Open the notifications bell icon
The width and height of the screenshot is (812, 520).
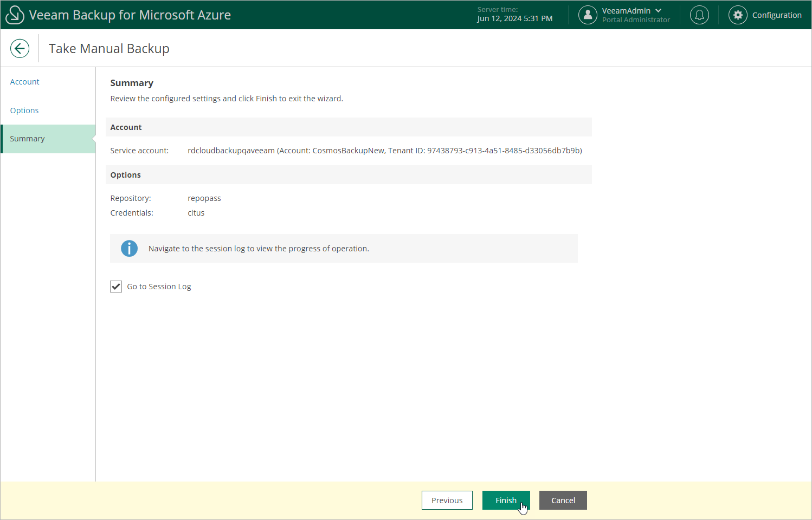(x=699, y=15)
